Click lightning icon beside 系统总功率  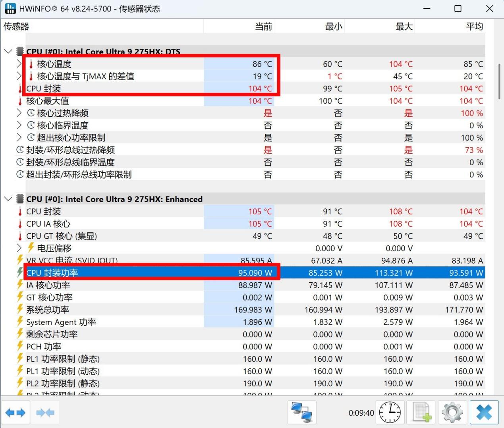click(20, 310)
